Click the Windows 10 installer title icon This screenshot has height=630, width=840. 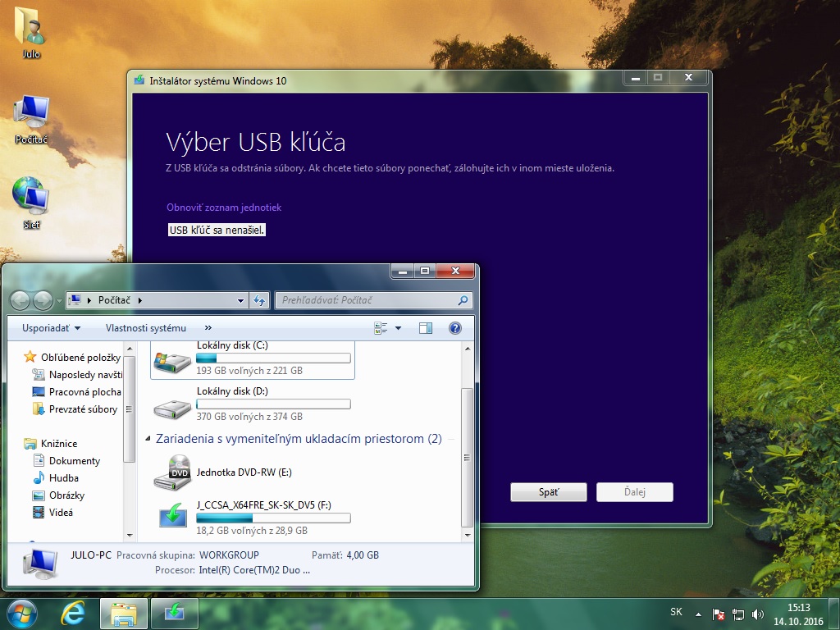tap(139, 80)
